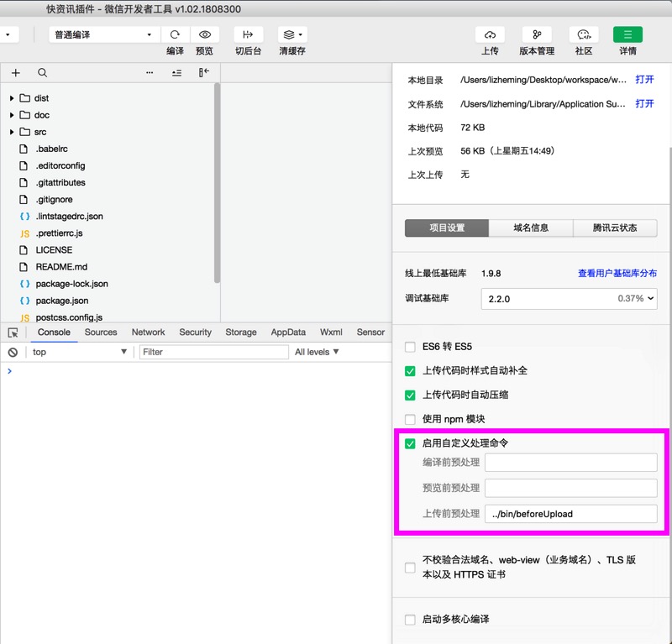Click the cloud upload icon
672x644 pixels.
[x=490, y=34]
